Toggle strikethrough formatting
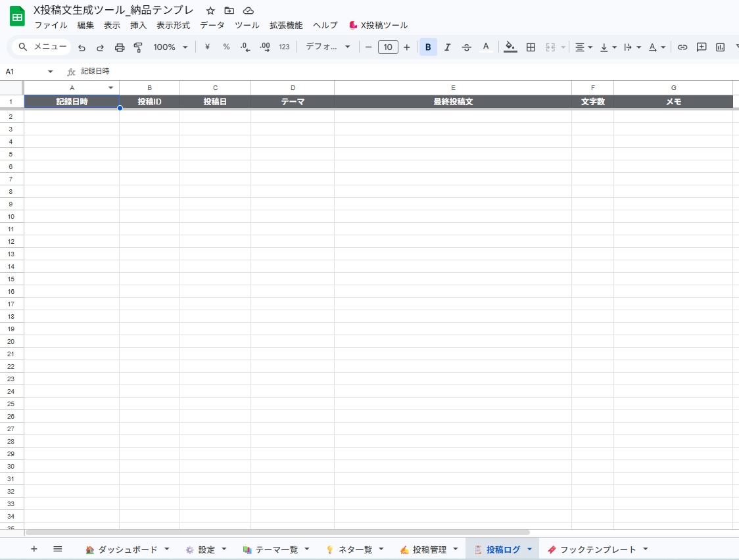Viewport: 739px width, 560px height. click(467, 47)
